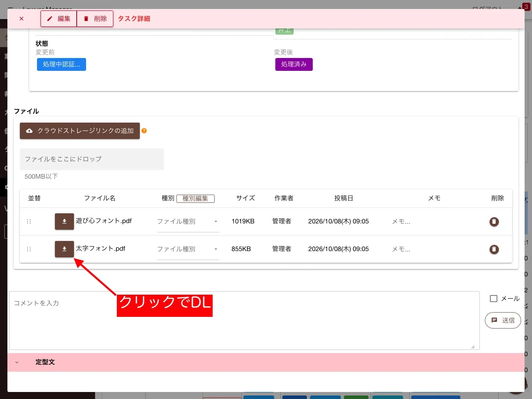Click the 投稿日 column header
The width and height of the screenshot is (532, 399).
click(344, 198)
